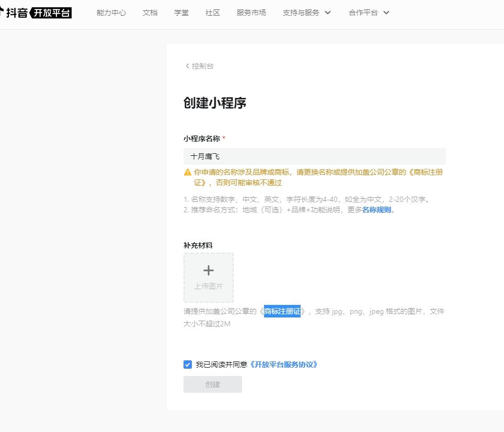Click the plus icon to upload image
This screenshot has height=432, width=504.
pos(209,270)
